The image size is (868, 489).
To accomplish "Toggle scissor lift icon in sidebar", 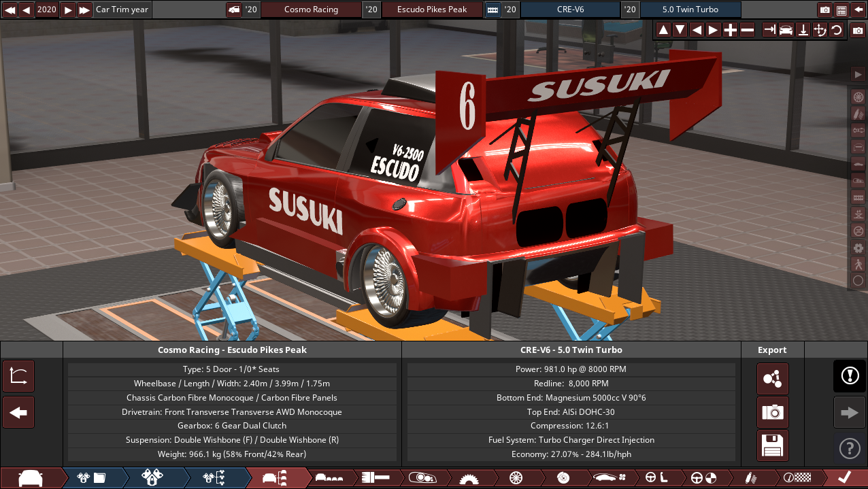I will (858, 214).
